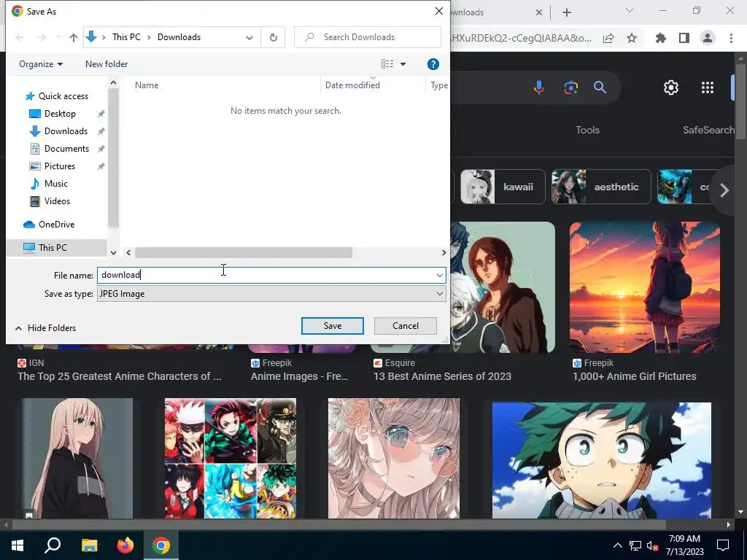
Task: Open the recent locations dropdown arrow
Action: (x=58, y=37)
